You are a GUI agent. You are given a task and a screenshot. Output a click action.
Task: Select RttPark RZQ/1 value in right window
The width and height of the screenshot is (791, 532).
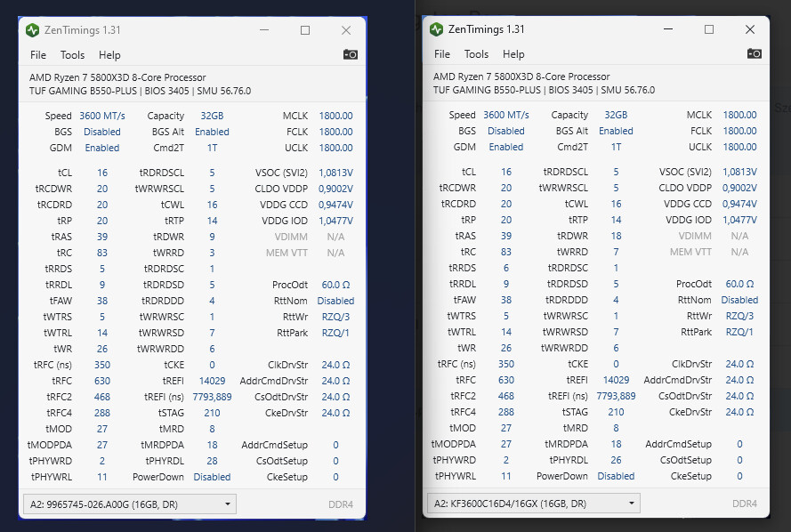pyautogui.click(x=739, y=332)
